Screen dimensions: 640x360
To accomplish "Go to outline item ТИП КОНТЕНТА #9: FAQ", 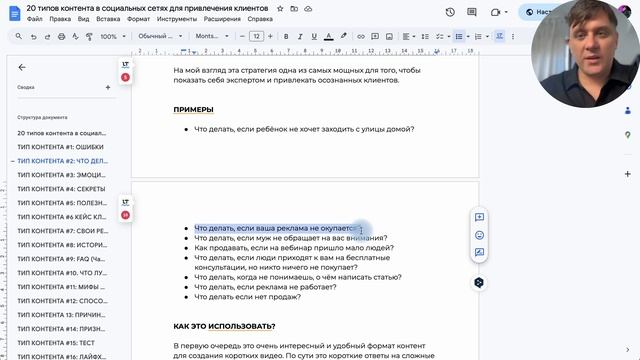I will [61, 259].
